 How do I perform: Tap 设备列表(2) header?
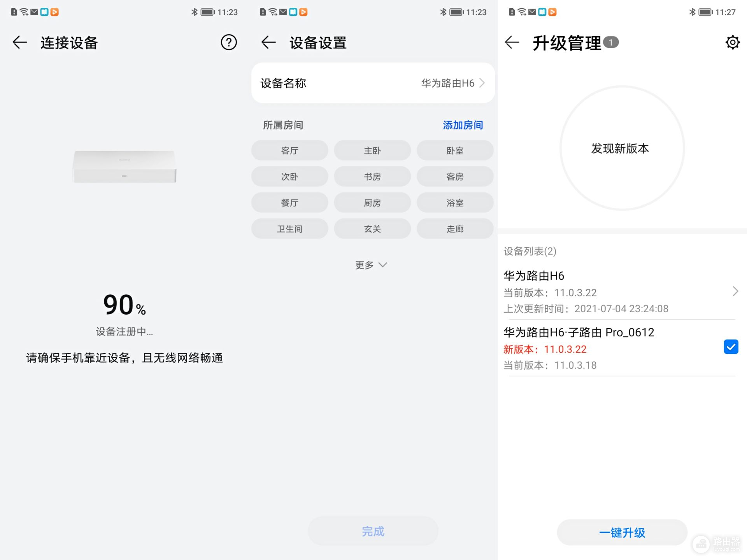point(530,251)
